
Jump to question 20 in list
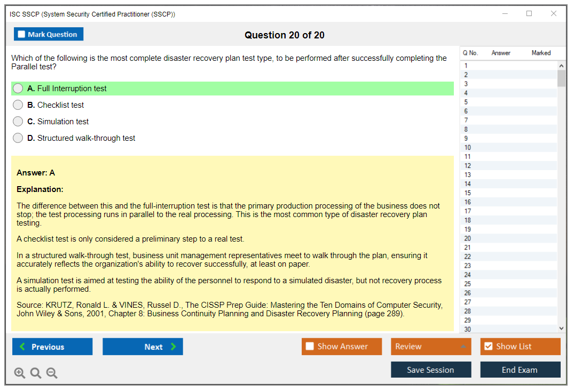[x=468, y=238]
